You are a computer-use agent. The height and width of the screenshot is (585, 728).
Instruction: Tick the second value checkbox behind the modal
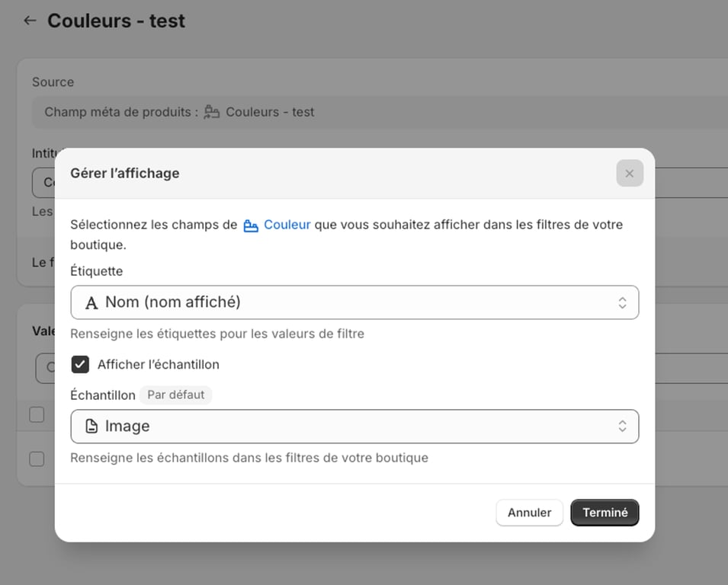[37, 459]
